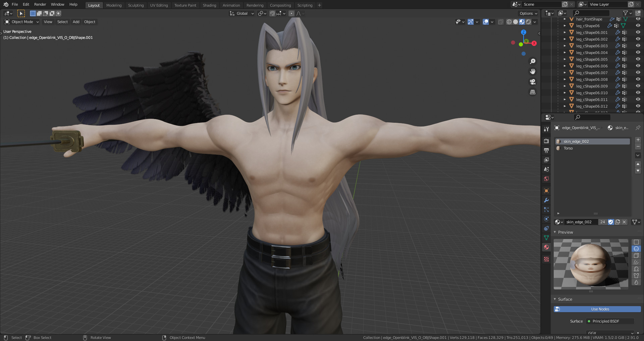Screen dimensions: 644x341
Task: Hide leg_cShape06.005 with eye icon
Action: pyautogui.click(x=638, y=59)
